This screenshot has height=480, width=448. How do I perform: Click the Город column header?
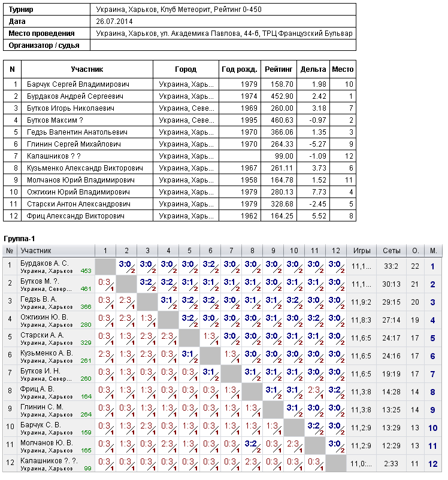[x=186, y=69]
